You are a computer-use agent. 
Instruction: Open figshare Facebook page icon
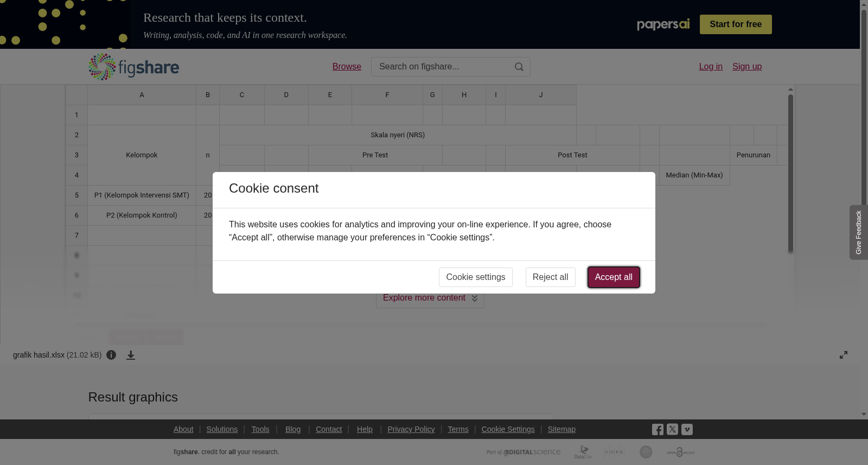pyautogui.click(x=658, y=430)
